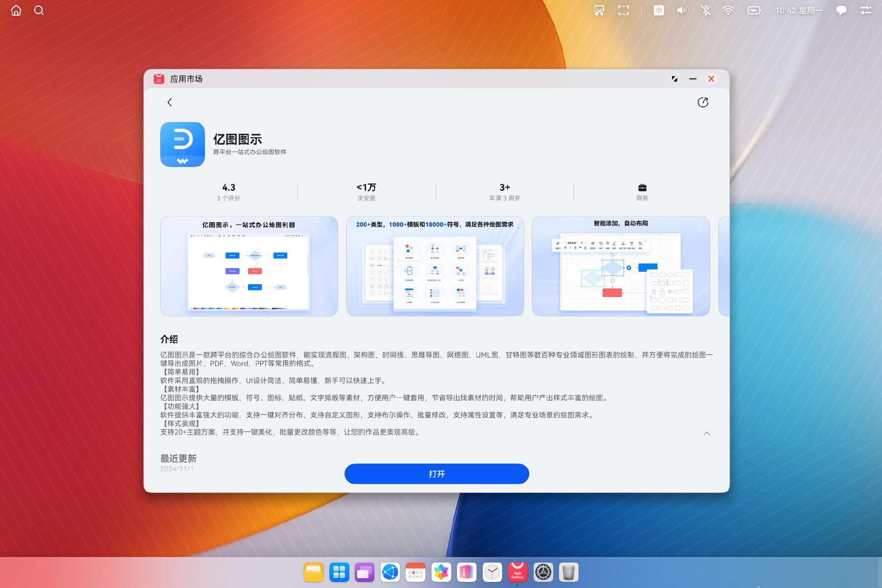Open the home icon in the top bar
Image resolution: width=882 pixels, height=588 pixels.
tap(16, 10)
